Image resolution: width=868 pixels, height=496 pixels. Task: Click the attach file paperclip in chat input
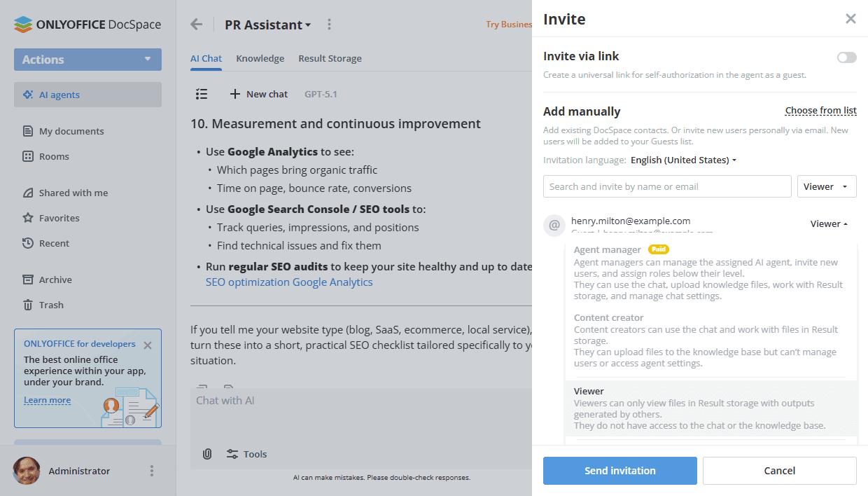point(206,454)
